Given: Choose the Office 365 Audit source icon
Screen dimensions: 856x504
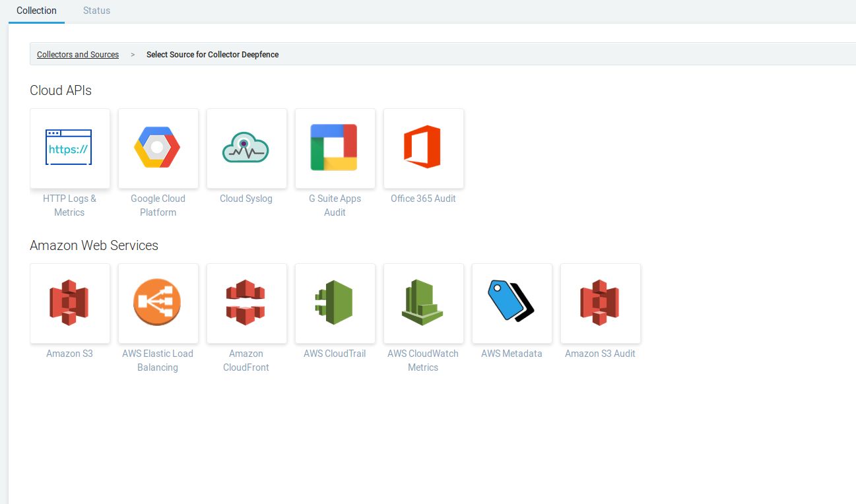Looking at the screenshot, I should click(x=424, y=148).
